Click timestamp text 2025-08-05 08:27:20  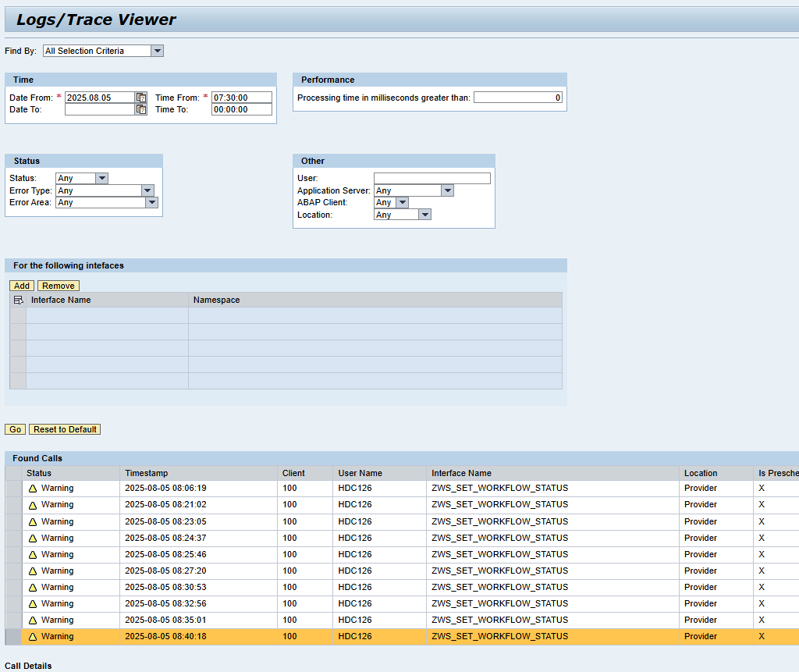coord(165,571)
